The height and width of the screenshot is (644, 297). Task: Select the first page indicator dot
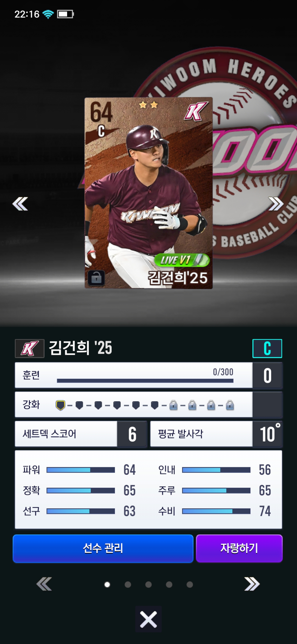107,584
